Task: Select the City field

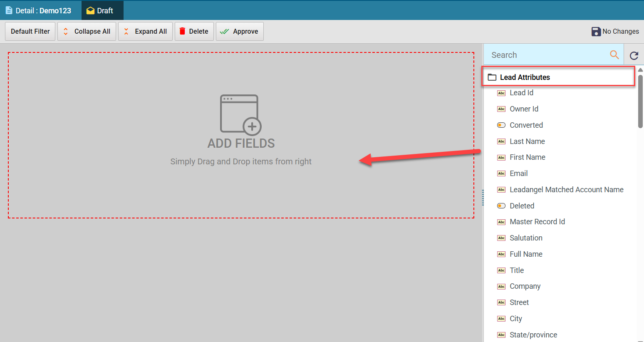Action: point(516,319)
